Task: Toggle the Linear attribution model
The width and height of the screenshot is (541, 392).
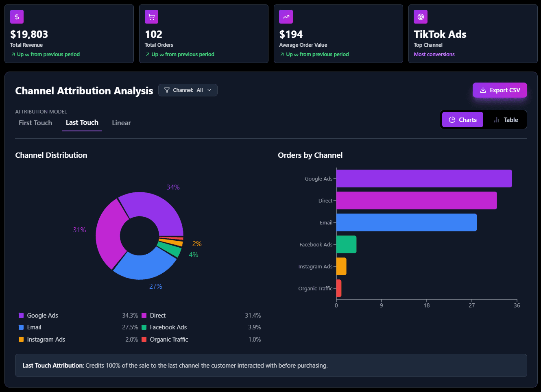Action: (x=121, y=123)
